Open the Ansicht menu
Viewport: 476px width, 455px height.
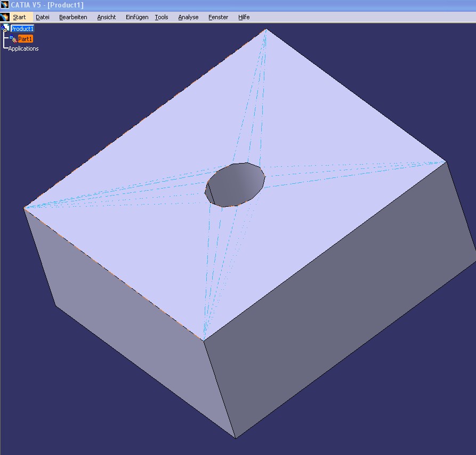tap(107, 17)
